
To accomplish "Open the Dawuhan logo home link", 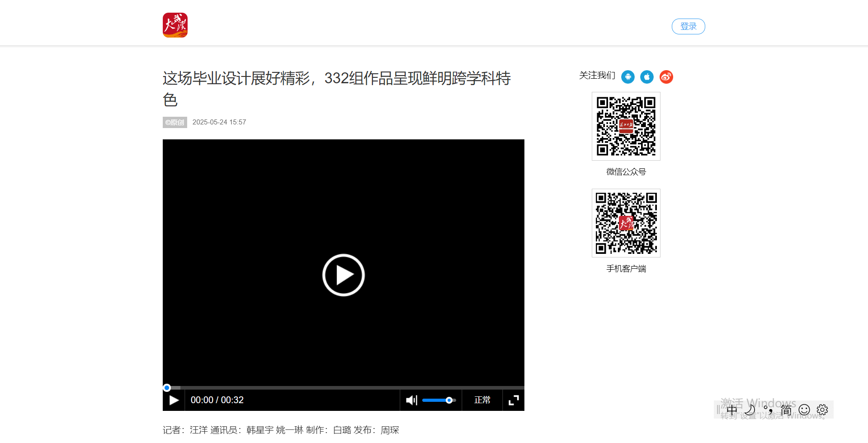I will pos(175,25).
